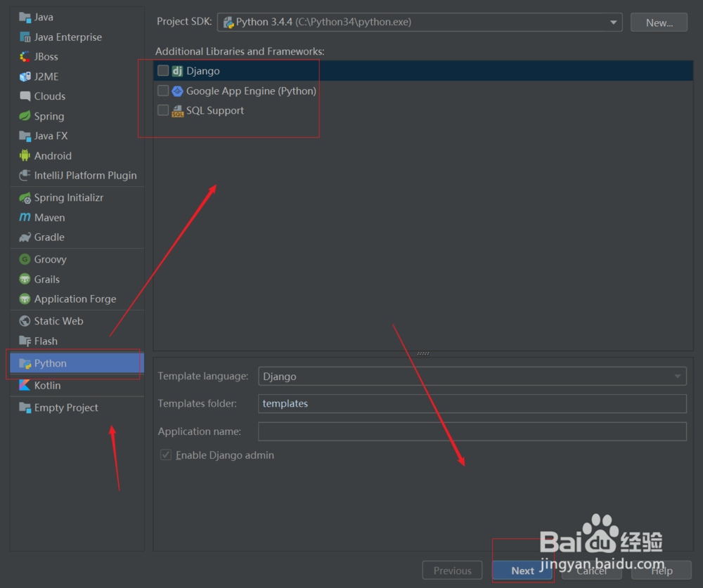Viewport: 703px width, 588px height.
Task: Click the Previous button
Action: [452, 570]
